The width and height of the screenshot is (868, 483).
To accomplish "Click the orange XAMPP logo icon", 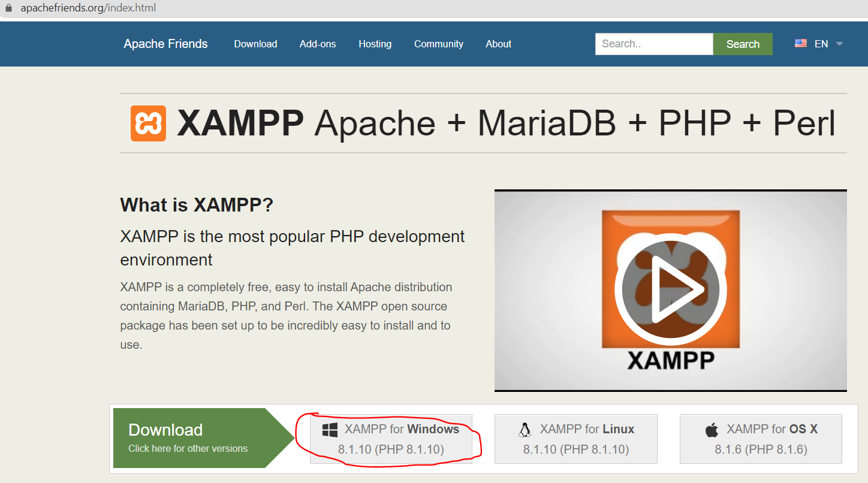I will click(148, 123).
